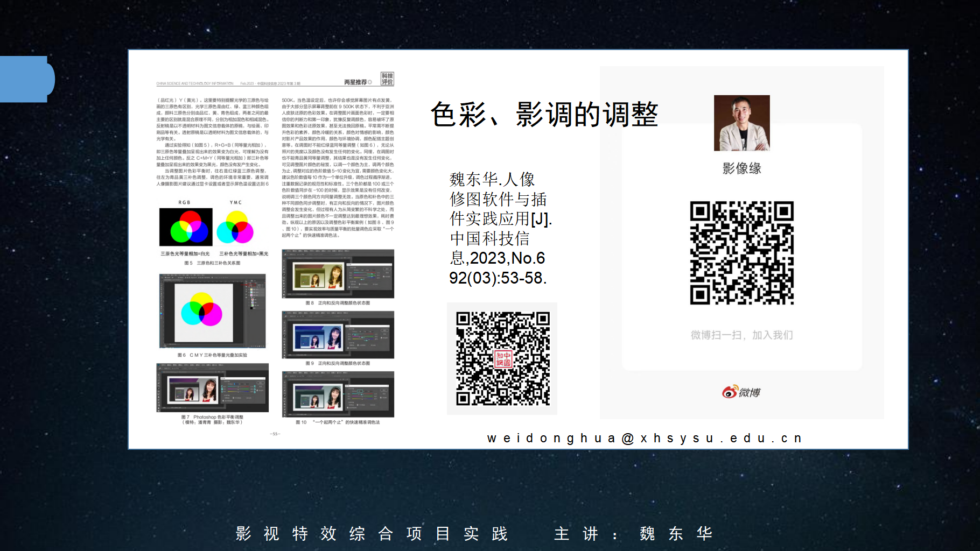Click the 科技评价 badge on journal page
This screenshot has height=551, width=980.
pyautogui.click(x=387, y=79)
